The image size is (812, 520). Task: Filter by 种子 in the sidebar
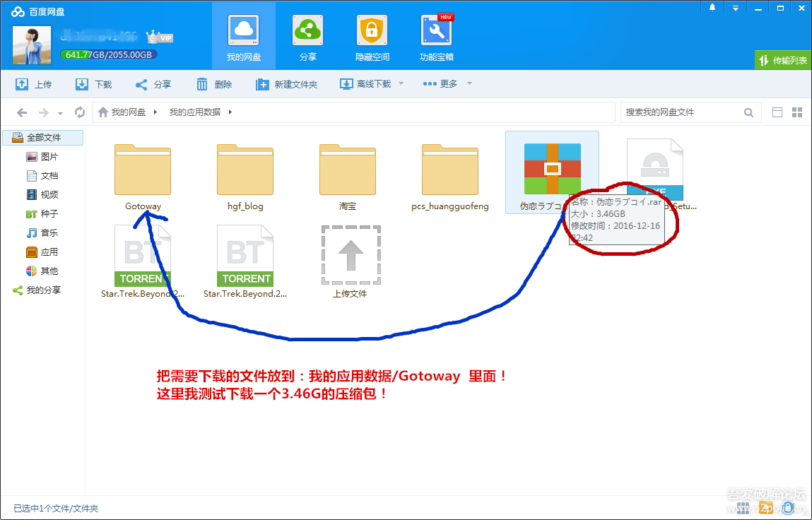click(x=42, y=213)
